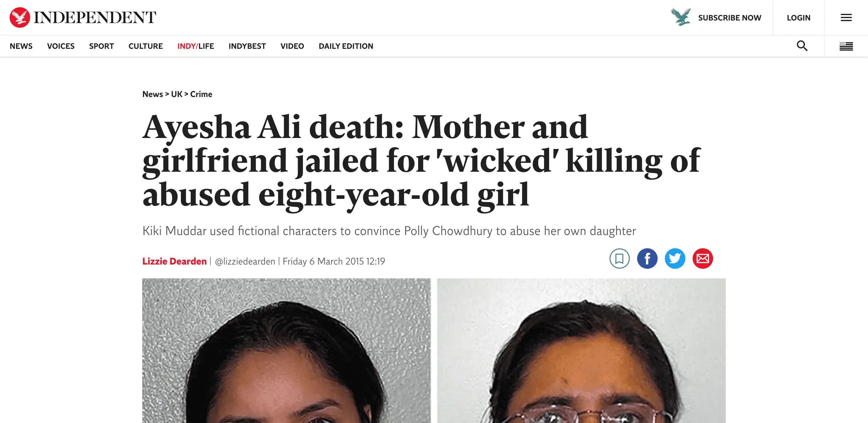
Task: Click the search magnifier icon
Action: (x=802, y=46)
